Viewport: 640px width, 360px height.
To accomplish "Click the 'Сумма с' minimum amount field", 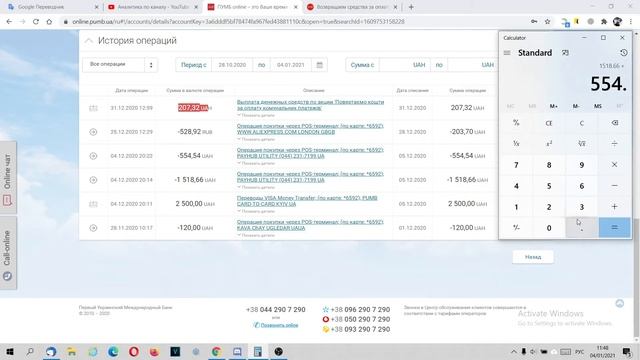I will point(404,65).
